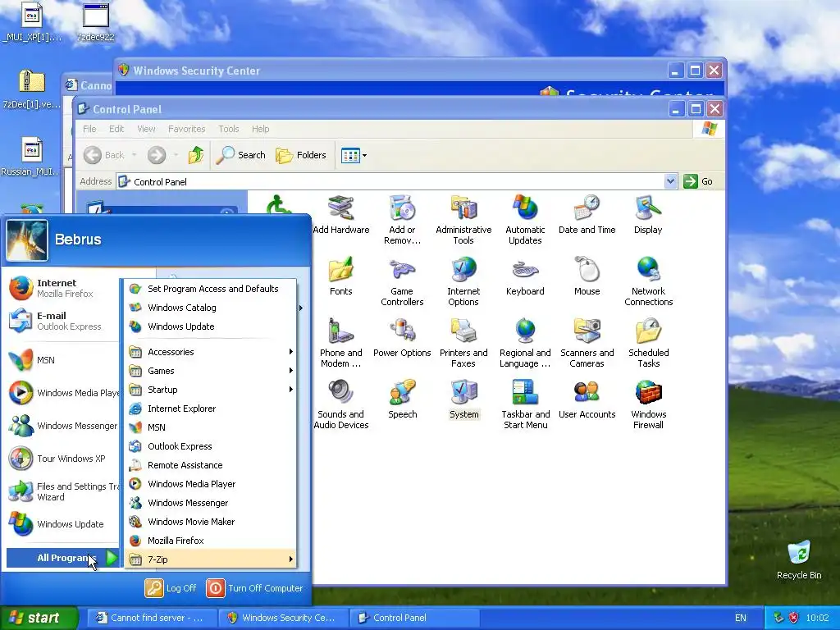Open Power Options icon
840x630 pixels.
tap(402, 338)
